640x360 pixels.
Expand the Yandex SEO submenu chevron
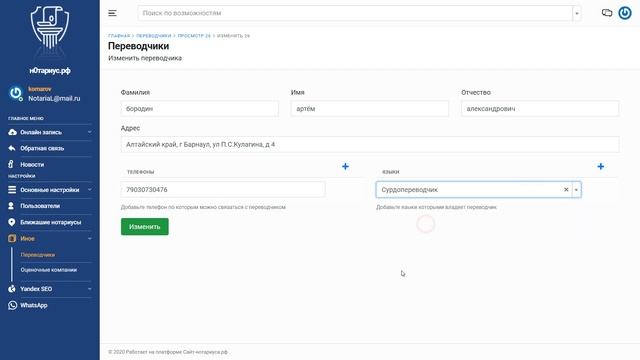[x=89, y=289]
